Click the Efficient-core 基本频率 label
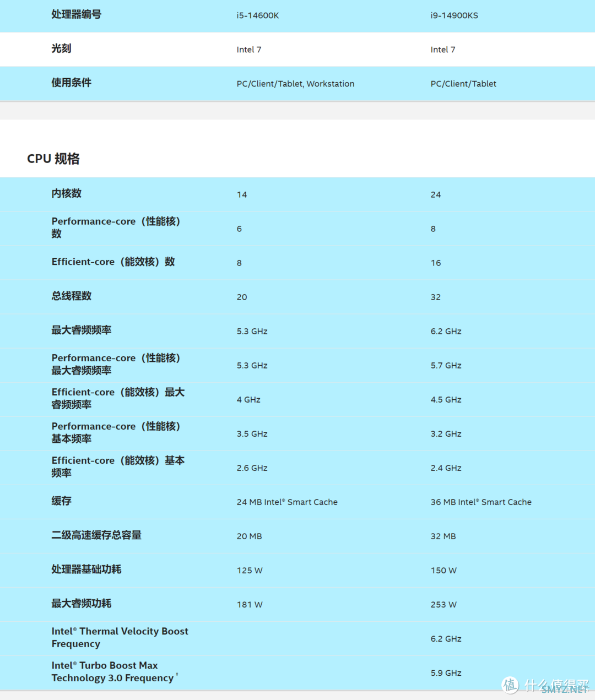The height and width of the screenshot is (700, 595). [118, 466]
